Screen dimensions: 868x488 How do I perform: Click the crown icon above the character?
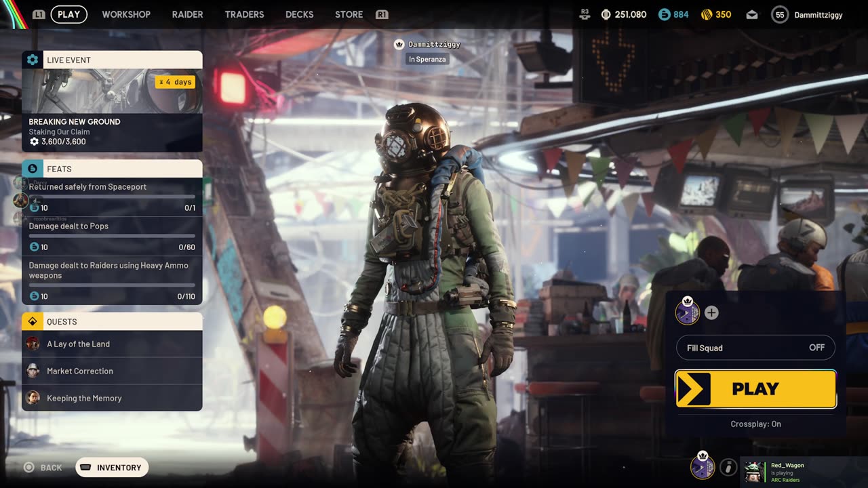(400, 44)
